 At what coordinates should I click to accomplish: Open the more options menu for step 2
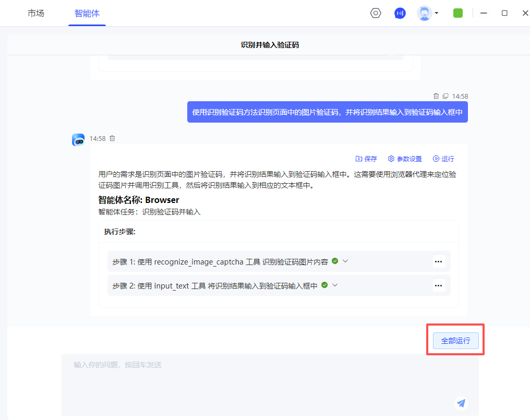[438, 285]
